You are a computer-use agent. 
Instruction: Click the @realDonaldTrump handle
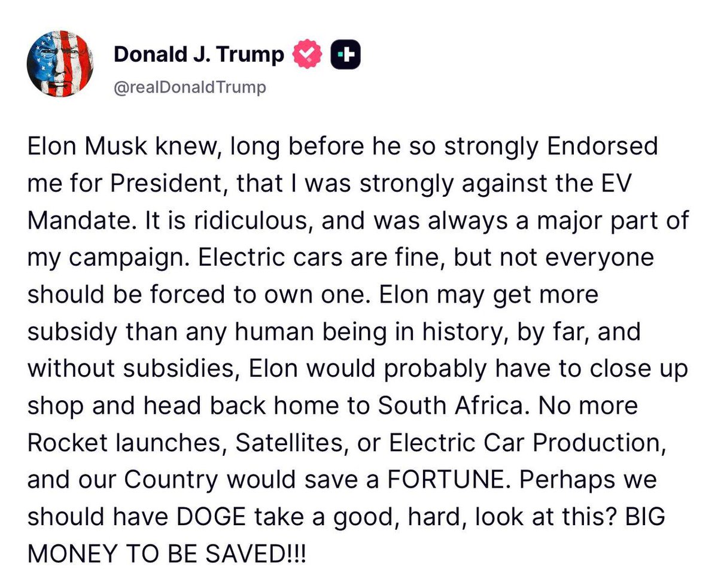coord(190,87)
